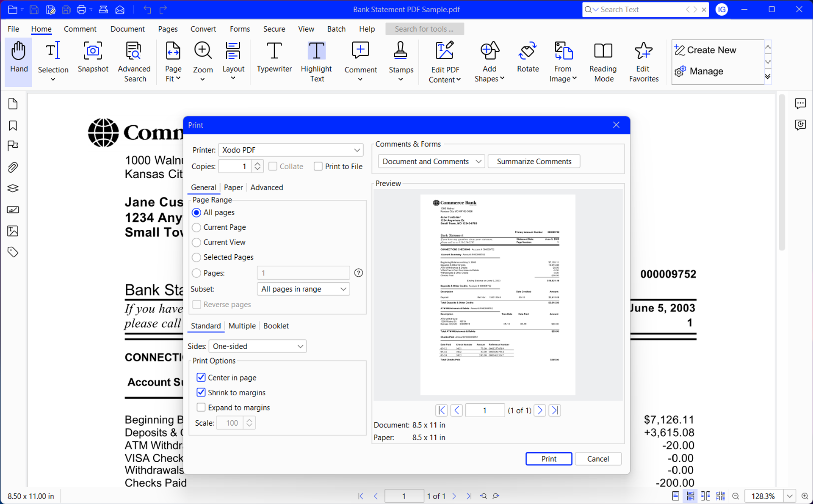Image resolution: width=813 pixels, height=504 pixels.
Task: Open the Stamps tool
Action: pyautogui.click(x=401, y=62)
